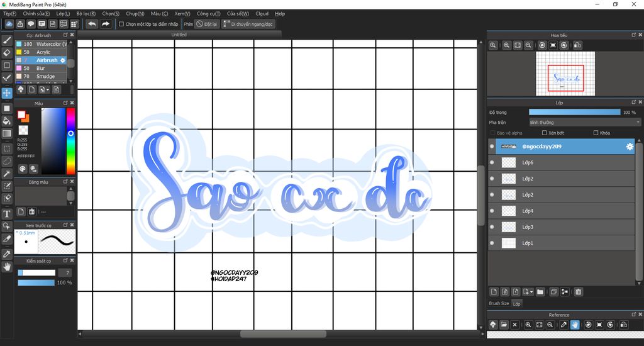Click the cloud save icon in toolbar
The height and width of the screenshot is (346, 644).
pyautogui.click(x=9, y=25)
